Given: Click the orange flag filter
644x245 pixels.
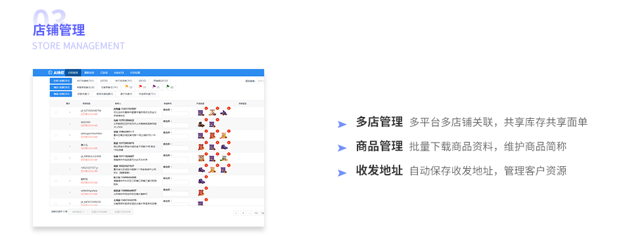Looking at the screenshot, I should [128, 87].
